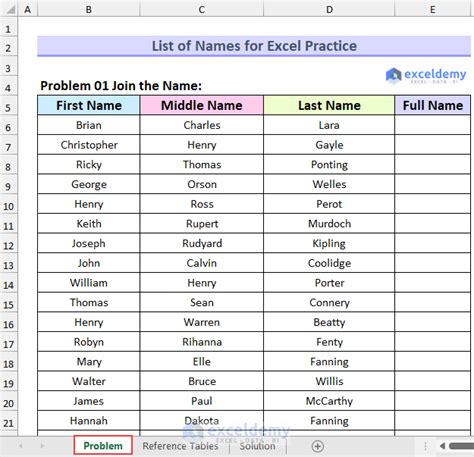Switch to the Reference Tables sheet tab
Viewport: 474px width, 457px height.
(180, 446)
